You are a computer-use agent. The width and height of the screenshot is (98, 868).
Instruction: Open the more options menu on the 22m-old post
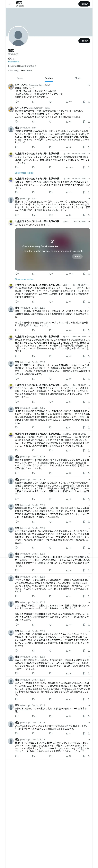click(89, 198)
